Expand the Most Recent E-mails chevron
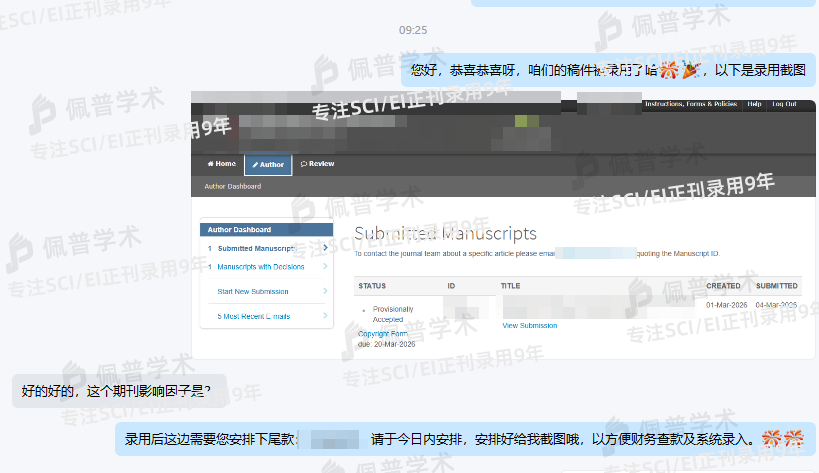The image size is (819, 473). pyautogui.click(x=325, y=316)
